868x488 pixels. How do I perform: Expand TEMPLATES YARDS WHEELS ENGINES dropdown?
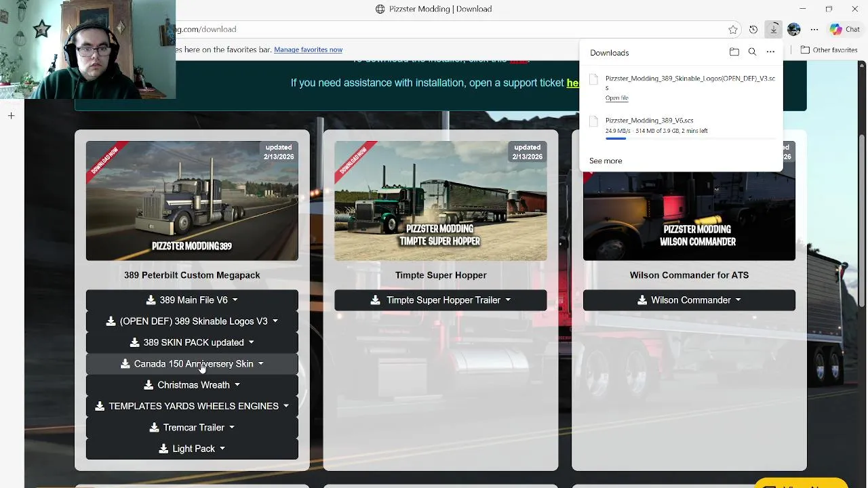click(x=285, y=406)
